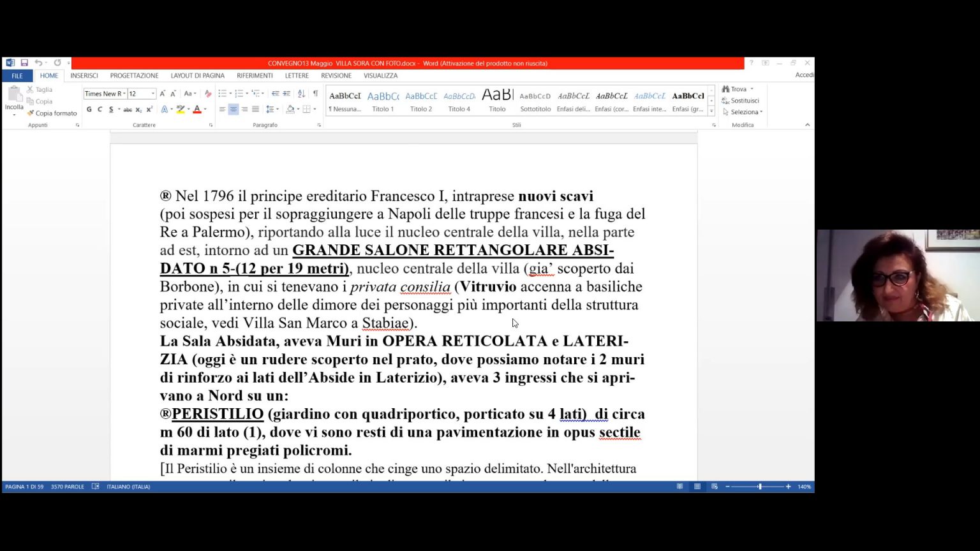Open the Times New Roman font name box
980x551 pixels.
pos(105,94)
